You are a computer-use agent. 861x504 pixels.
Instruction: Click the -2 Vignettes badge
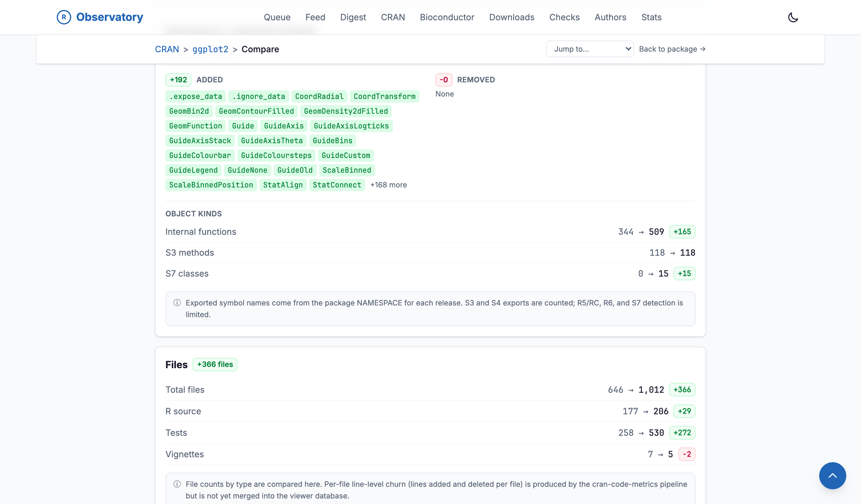(687, 454)
